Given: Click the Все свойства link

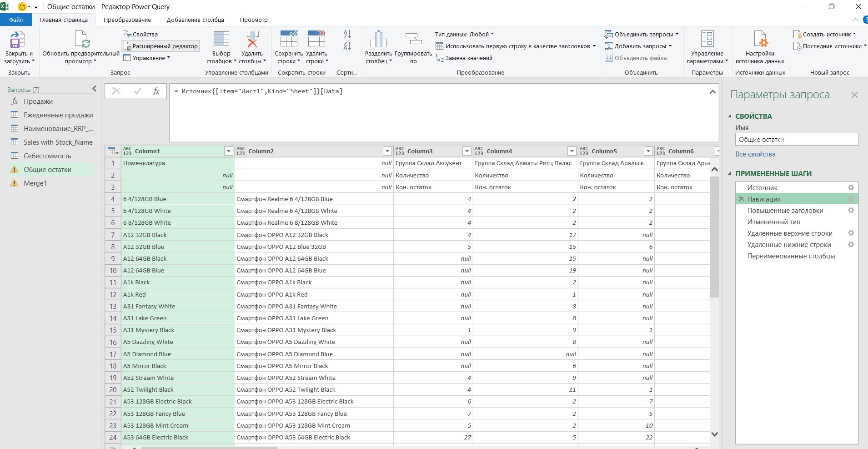Looking at the screenshot, I should [755, 154].
